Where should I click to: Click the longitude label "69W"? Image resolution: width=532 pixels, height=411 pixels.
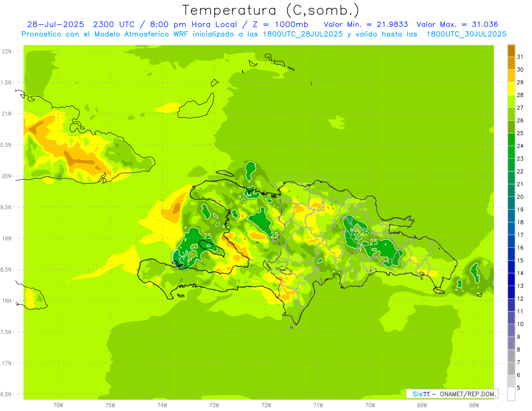(x=422, y=405)
